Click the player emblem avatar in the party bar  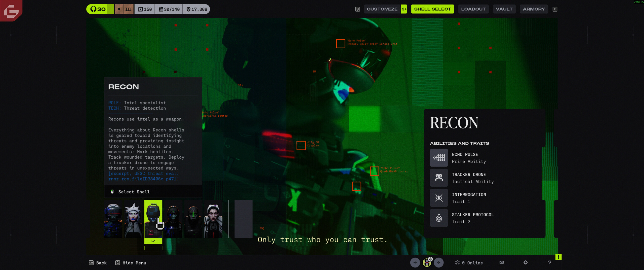point(427,263)
